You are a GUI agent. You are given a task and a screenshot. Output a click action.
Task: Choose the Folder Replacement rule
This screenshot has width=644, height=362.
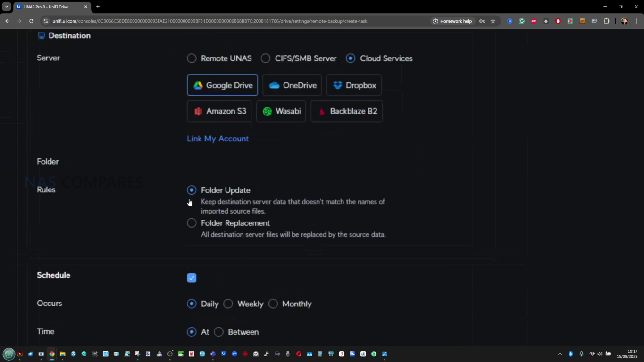[x=192, y=223]
